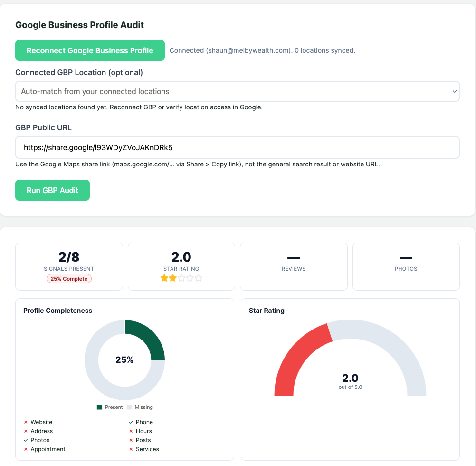Click the green check beside Photos
476x466 pixels.
pos(26,440)
